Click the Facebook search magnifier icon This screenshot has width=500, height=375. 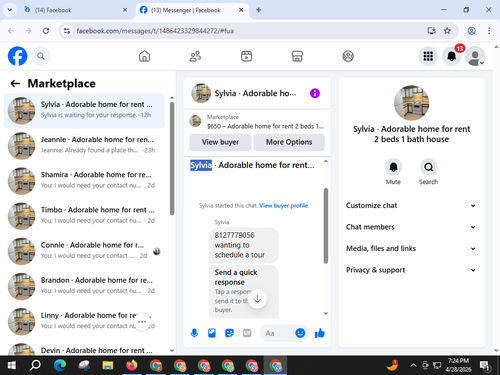41,56
